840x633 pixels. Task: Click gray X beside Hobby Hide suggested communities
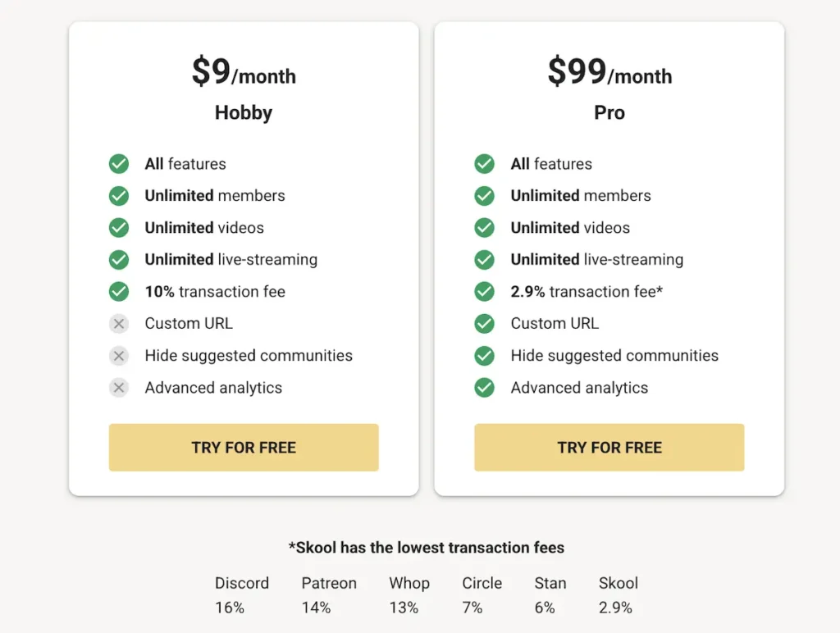pyautogui.click(x=119, y=356)
